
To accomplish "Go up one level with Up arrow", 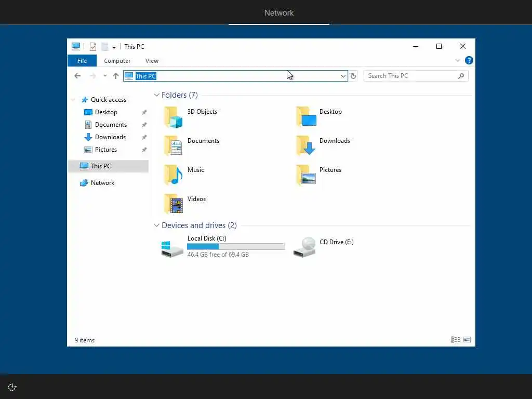I will tap(116, 76).
